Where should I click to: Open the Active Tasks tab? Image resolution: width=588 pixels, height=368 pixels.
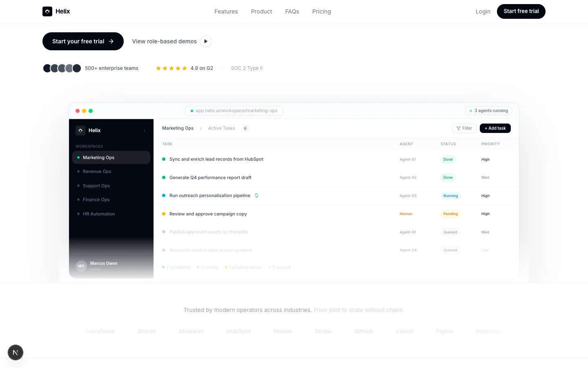tap(222, 128)
